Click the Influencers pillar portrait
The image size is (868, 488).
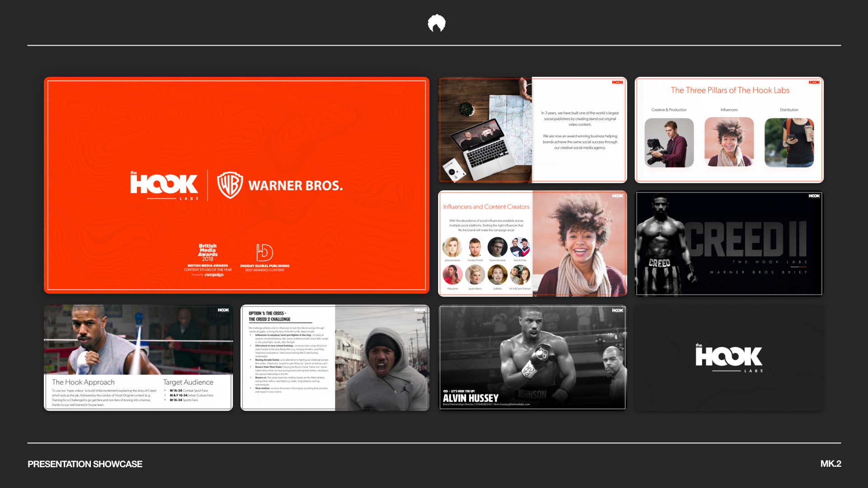click(x=729, y=142)
